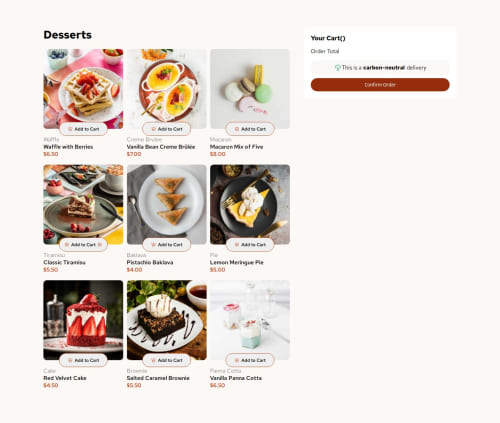Open the Pistachio Baklava image
The width and height of the screenshot is (500, 423).
pyautogui.click(x=167, y=204)
